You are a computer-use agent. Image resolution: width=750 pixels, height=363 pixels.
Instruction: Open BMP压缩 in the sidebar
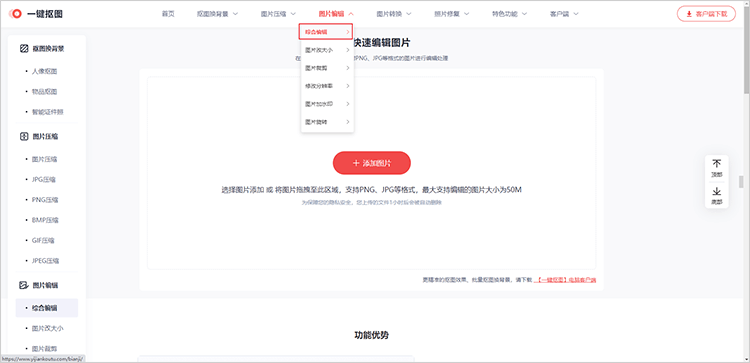coord(45,220)
